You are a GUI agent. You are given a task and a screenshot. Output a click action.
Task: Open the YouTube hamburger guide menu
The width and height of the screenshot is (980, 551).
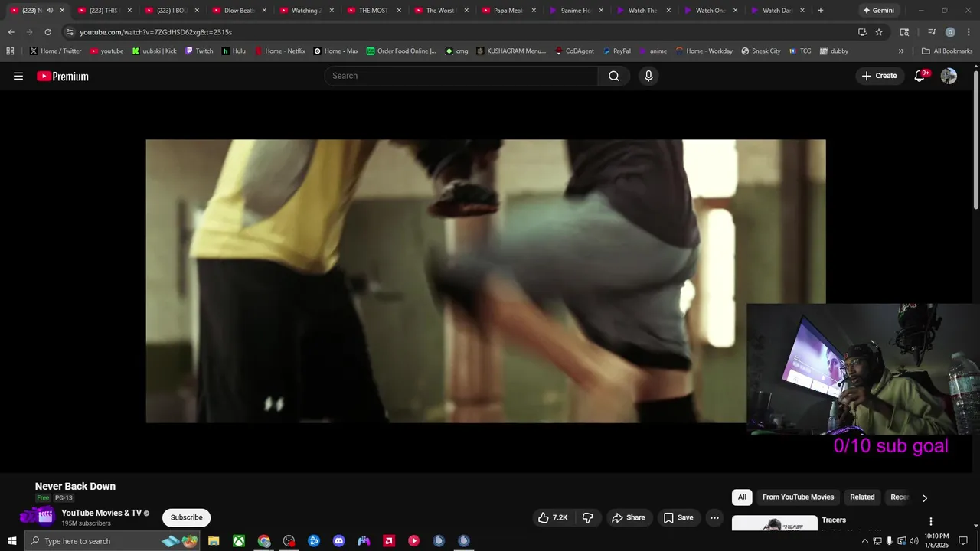[x=18, y=76]
